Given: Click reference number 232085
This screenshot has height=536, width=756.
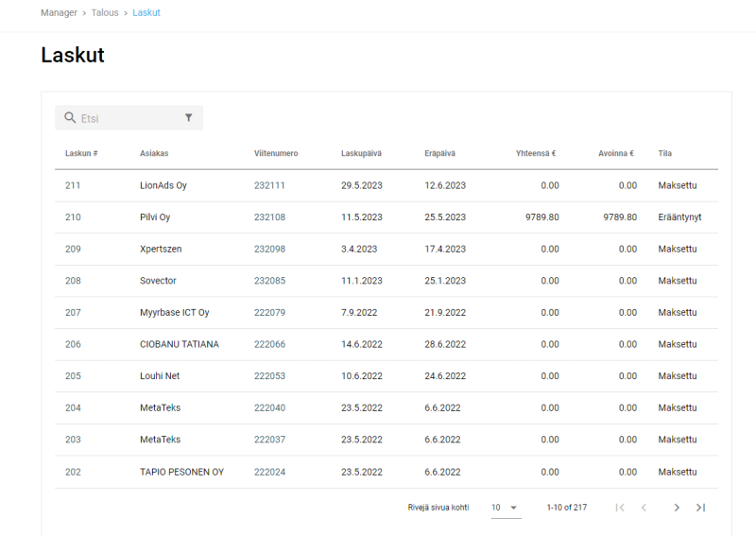Looking at the screenshot, I should (269, 281).
